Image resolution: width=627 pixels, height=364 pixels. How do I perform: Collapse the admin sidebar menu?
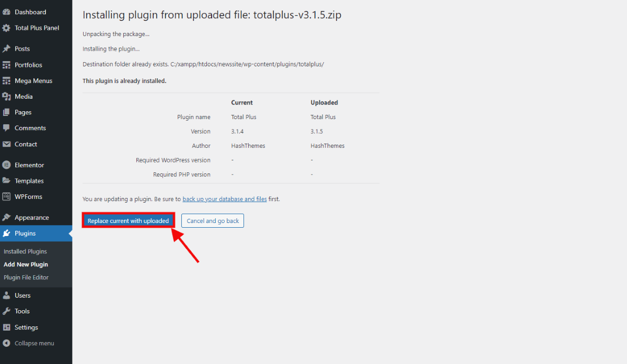click(34, 343)
